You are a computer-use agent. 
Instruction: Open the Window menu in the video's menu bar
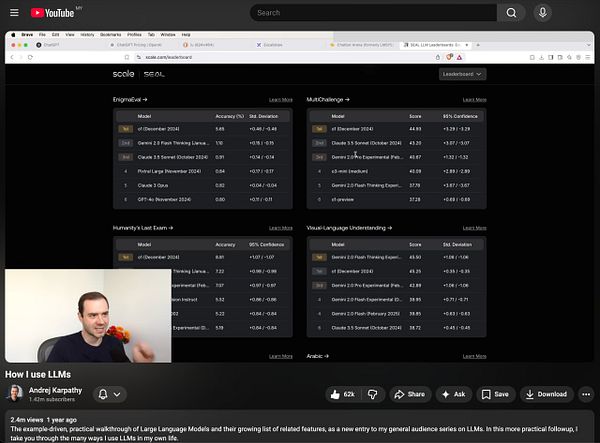click(168, 35)
